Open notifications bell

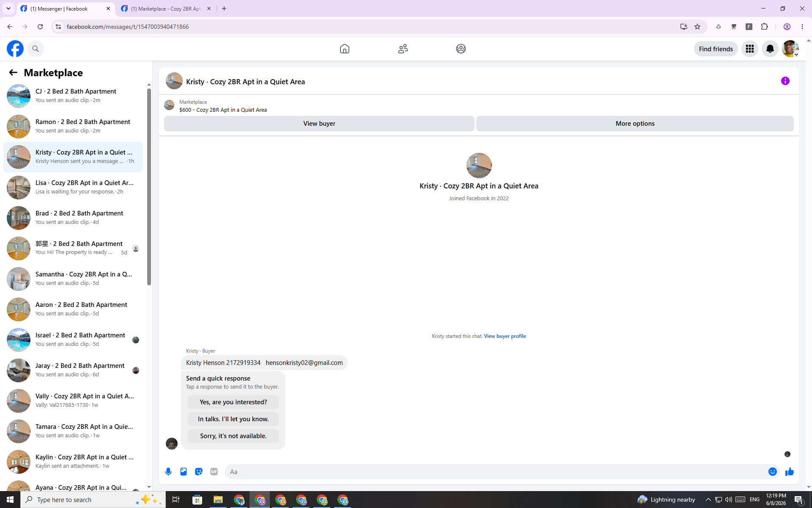coord(770,49)
